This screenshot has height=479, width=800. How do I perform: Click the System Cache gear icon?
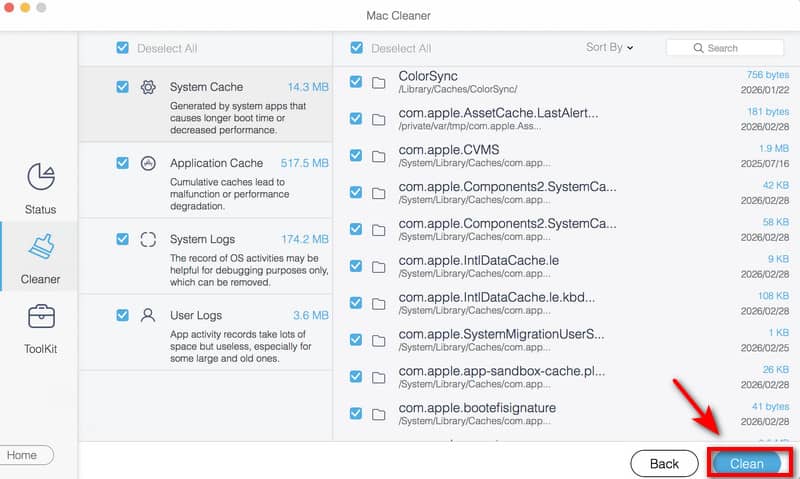point(148,87)
